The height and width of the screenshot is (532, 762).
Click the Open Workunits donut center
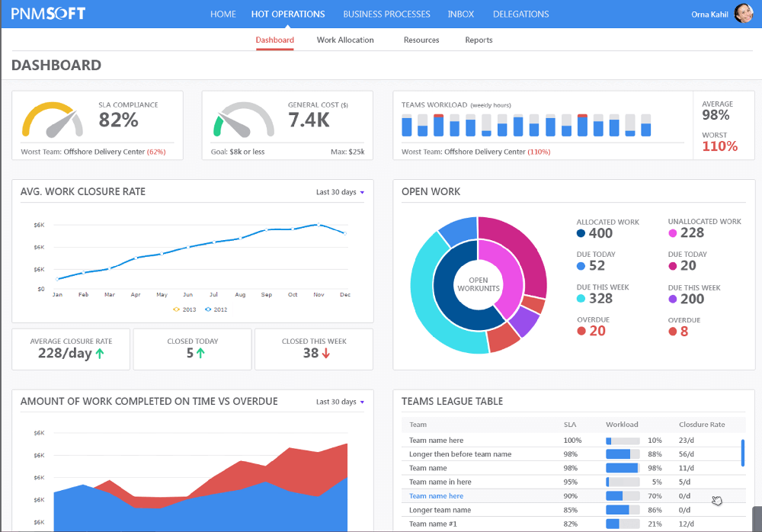coord(478,285)
